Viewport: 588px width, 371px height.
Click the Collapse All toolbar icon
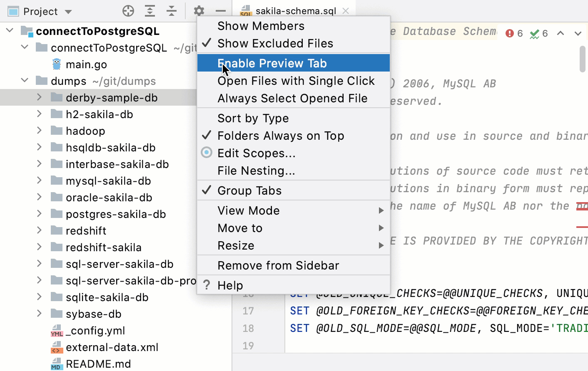[172, 11]
